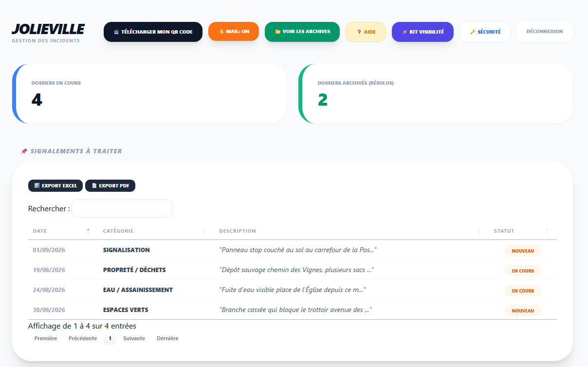
Task: Click the EAU / ASSAINISSEMENT category cell
Action: tap(138, 290)
